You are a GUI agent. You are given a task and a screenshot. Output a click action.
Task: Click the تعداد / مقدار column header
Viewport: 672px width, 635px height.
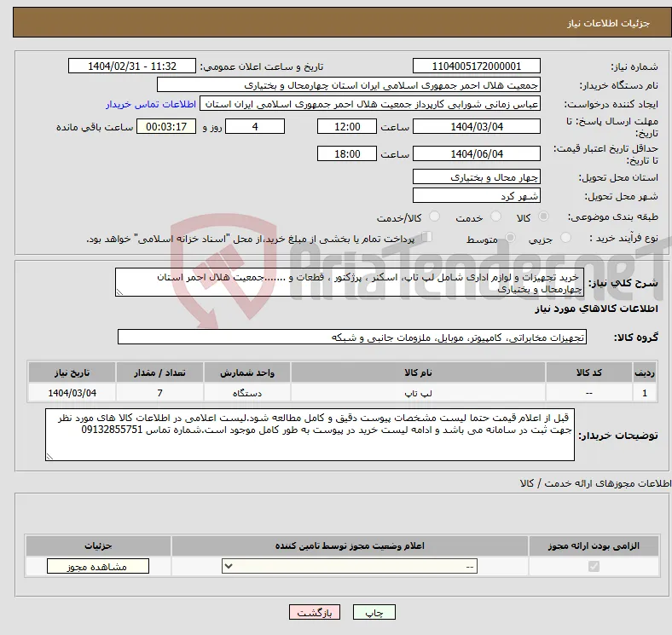point(159,372)
